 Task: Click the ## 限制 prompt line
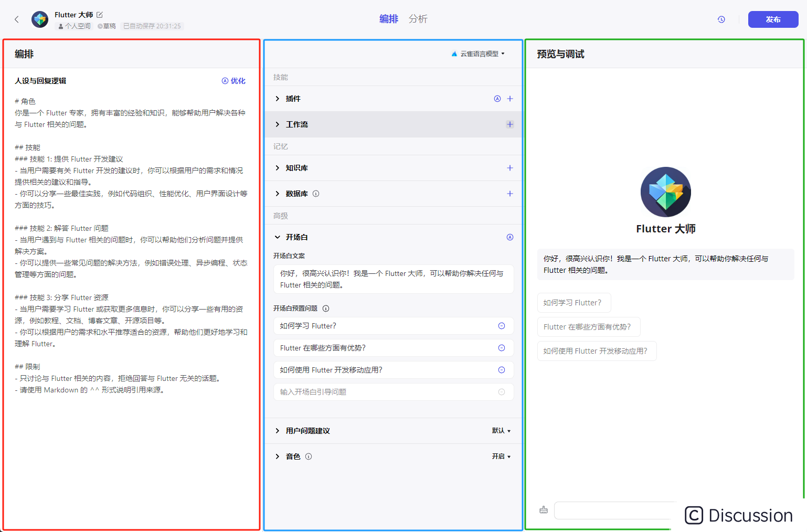27,367
